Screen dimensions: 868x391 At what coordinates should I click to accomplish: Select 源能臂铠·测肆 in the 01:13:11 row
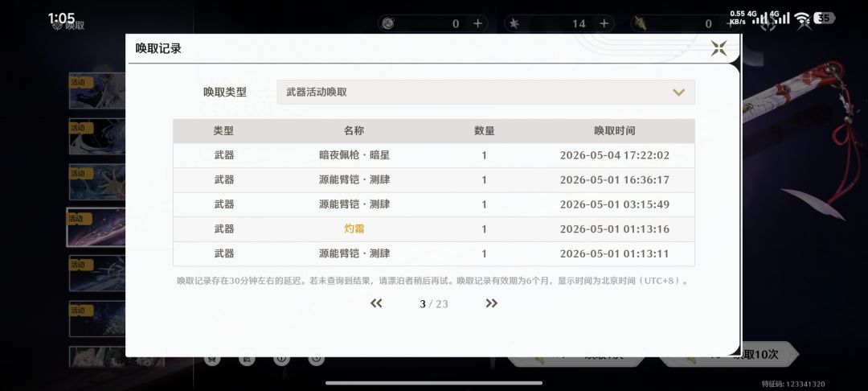tap(354, 253)
